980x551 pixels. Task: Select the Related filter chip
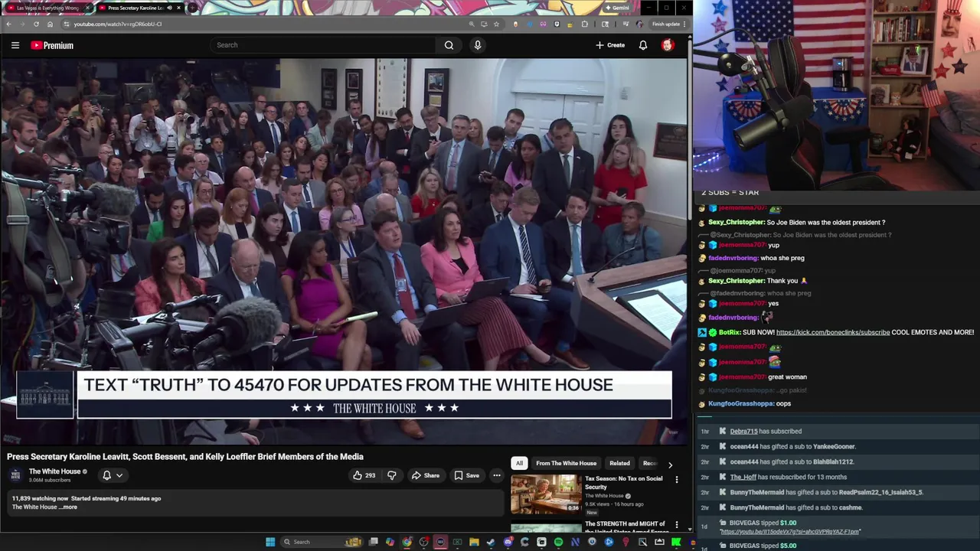pos(619,463)
